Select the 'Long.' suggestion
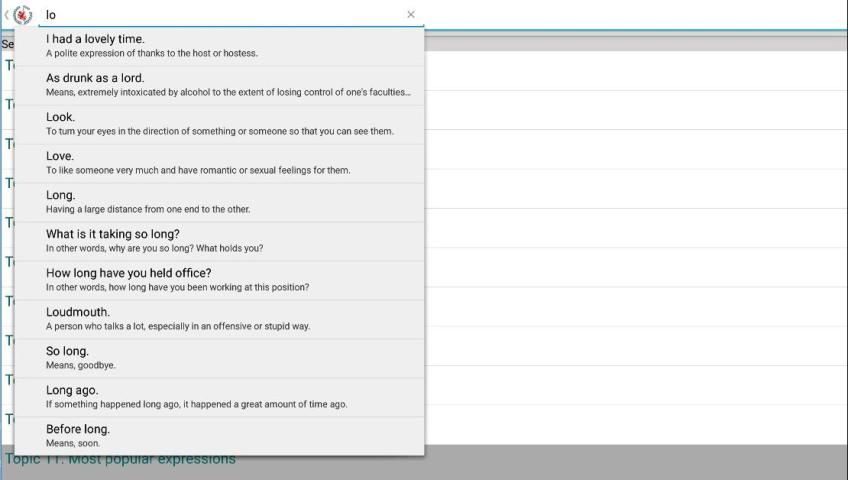The width and height of the screenshot is (848, 480). (x=60, y=195)
